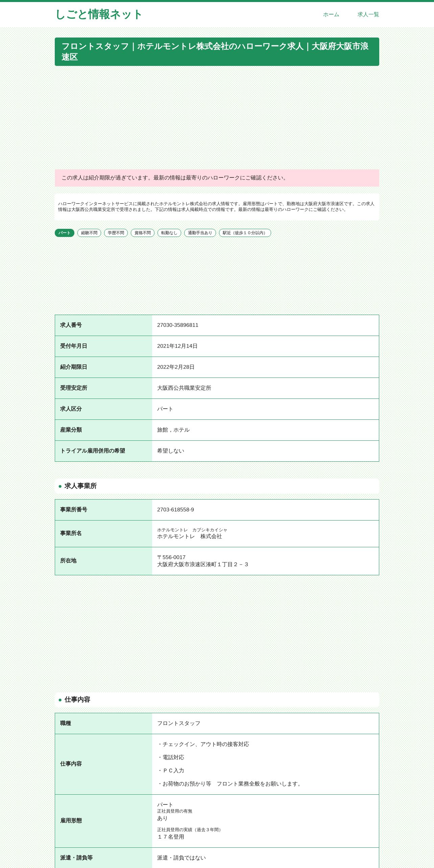Select the パート tag badge
434x868 pixels.
pyautogui.click(x=65, y=233)
